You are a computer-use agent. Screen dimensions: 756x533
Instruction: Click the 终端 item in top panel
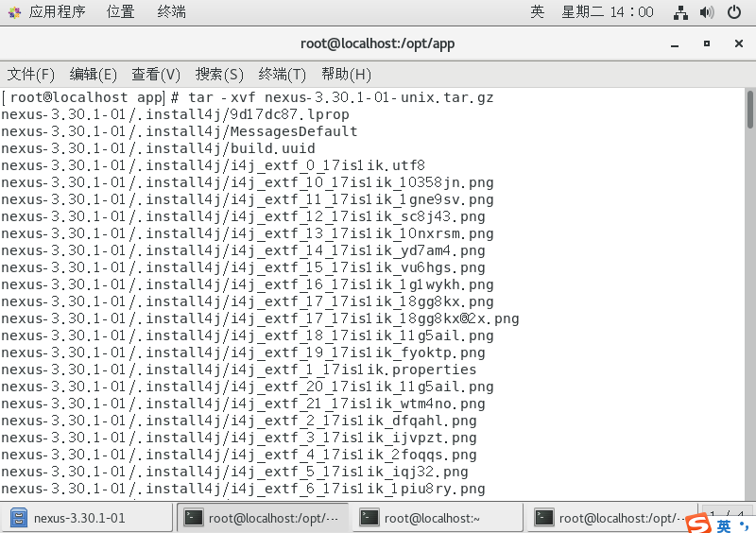[x=171, y=11]
